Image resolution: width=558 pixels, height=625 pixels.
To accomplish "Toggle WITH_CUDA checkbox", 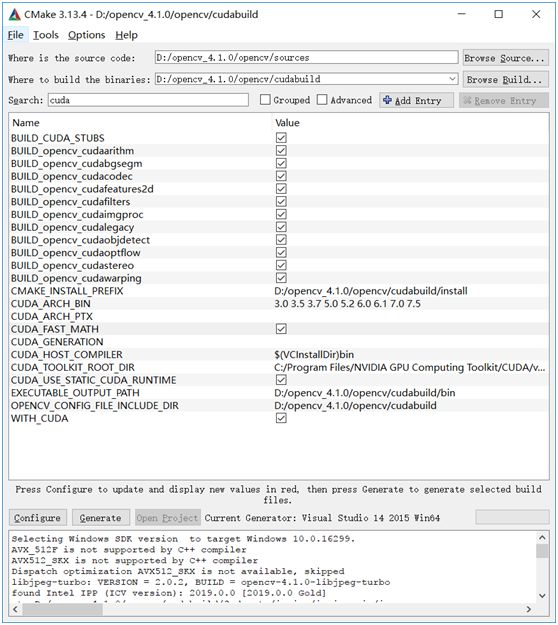I will pyautogui.click(x=281, y=418).
